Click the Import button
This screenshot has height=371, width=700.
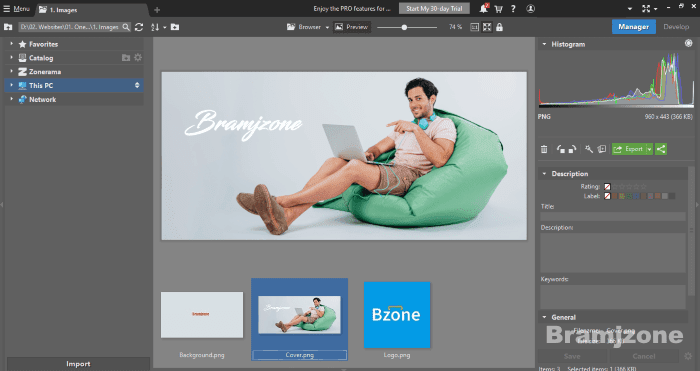tap(78, 364)
